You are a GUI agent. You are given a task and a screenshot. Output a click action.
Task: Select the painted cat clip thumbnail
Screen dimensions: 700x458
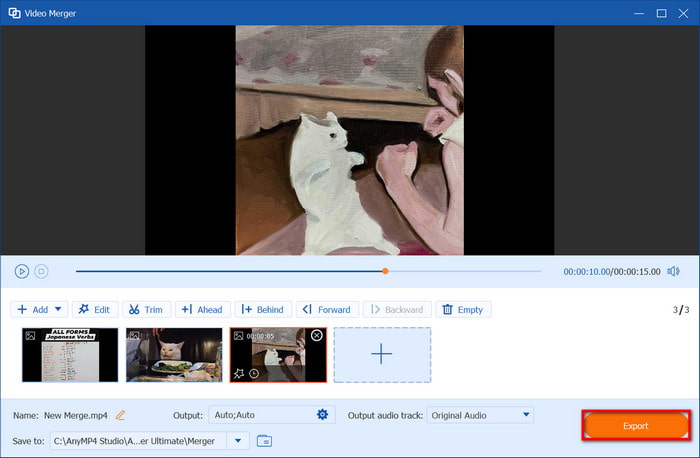click(278, 355)
